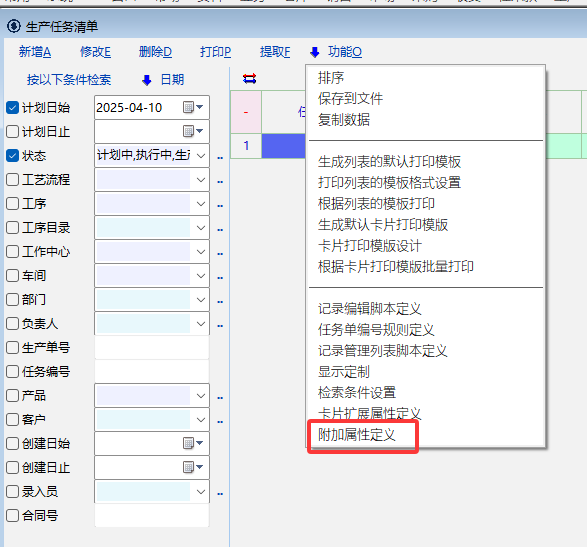The width and height of the screenshot is (587, 547).
Task: Click the red-blue swap arrows icon
Action: [249, 79]
